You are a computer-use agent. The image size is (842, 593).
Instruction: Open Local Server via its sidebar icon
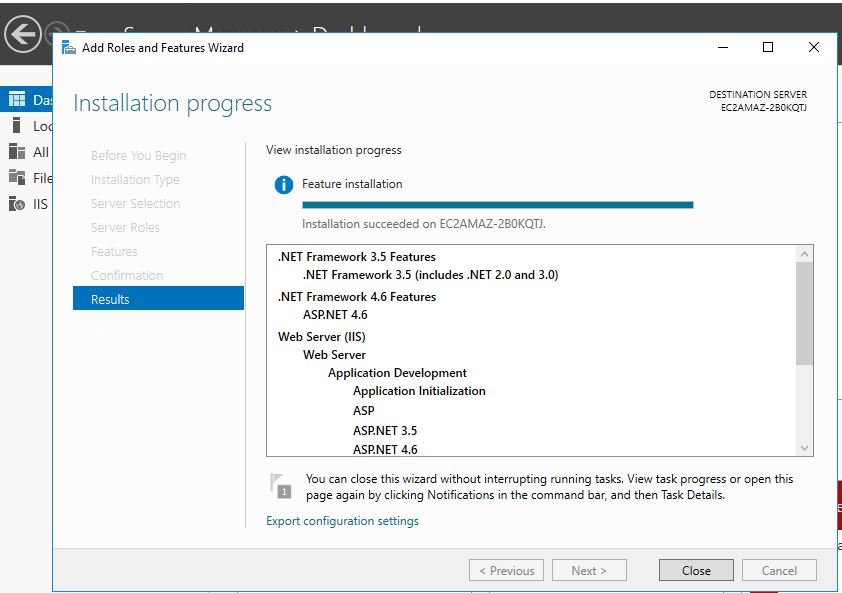pyautogui.click(x=16, y=126)
